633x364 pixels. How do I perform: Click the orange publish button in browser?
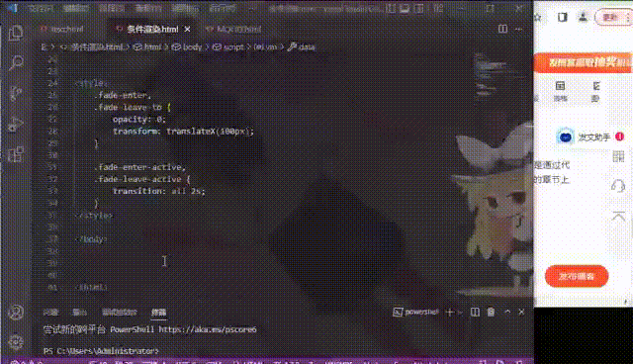(577, 276)
